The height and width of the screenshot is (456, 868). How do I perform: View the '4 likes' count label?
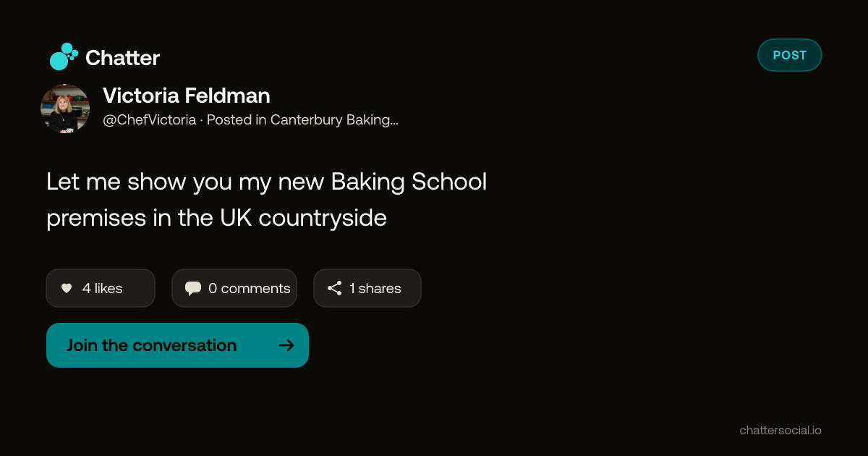(102, 288)
